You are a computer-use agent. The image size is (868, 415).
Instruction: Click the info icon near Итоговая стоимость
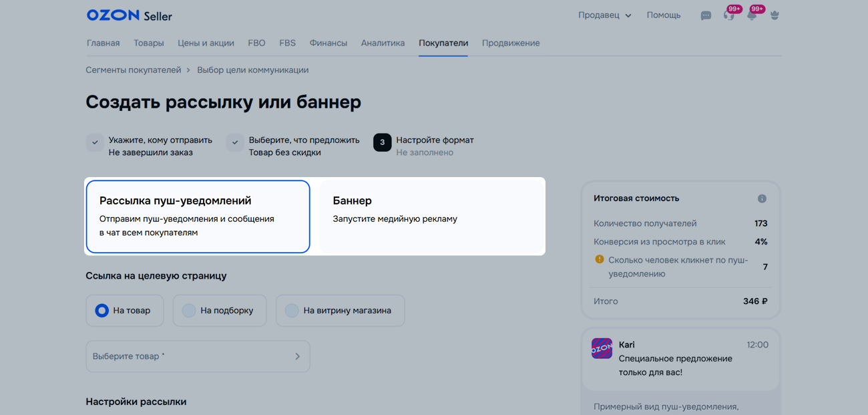pyautogui.click(x=762, y=198)
